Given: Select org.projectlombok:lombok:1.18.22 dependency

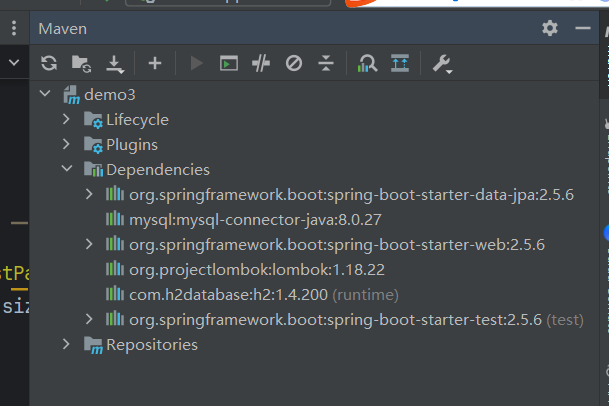Looking at the screenshot, I should coord(257,269).
